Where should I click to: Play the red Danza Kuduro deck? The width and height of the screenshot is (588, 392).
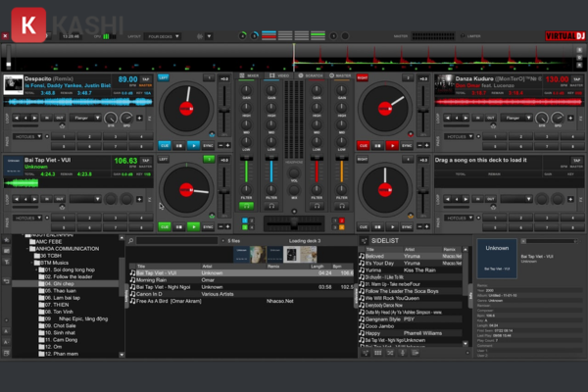coord(392,146)
